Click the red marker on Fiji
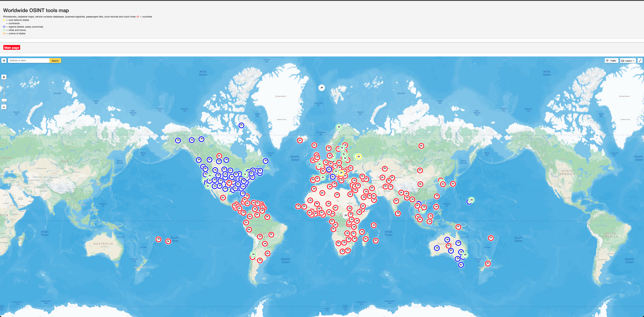Screen dimensions: 644x317 coord(491,238)
